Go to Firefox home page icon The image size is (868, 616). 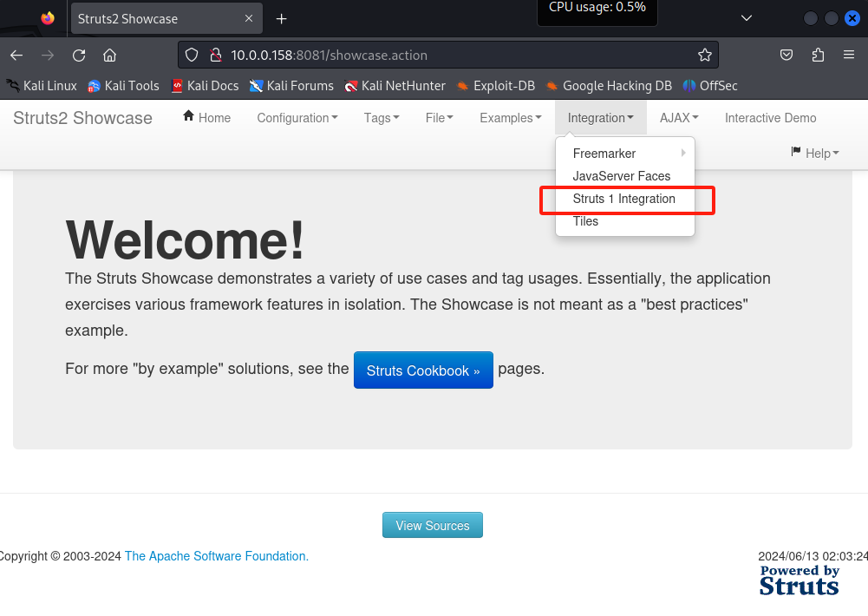[x=109, y=56]
